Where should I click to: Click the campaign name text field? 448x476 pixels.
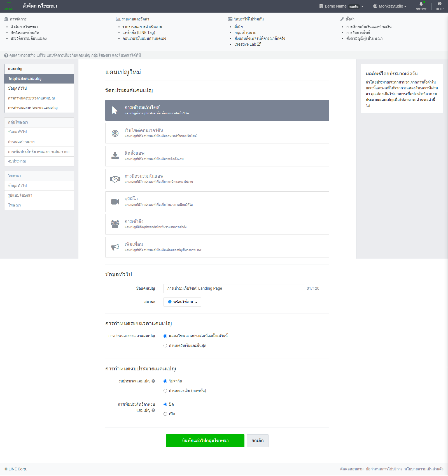pyautogui.click(x=234, y=289)
